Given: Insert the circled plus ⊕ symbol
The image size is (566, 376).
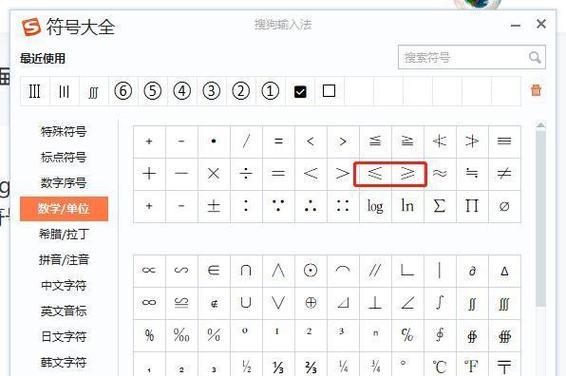Looking at the screenshot, I should click(310, 303).
